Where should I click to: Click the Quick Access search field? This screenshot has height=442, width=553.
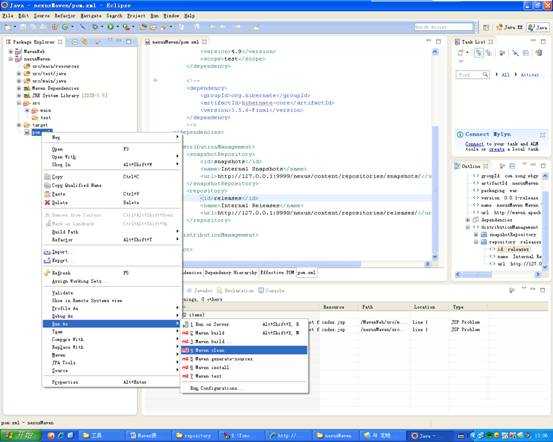444,27
